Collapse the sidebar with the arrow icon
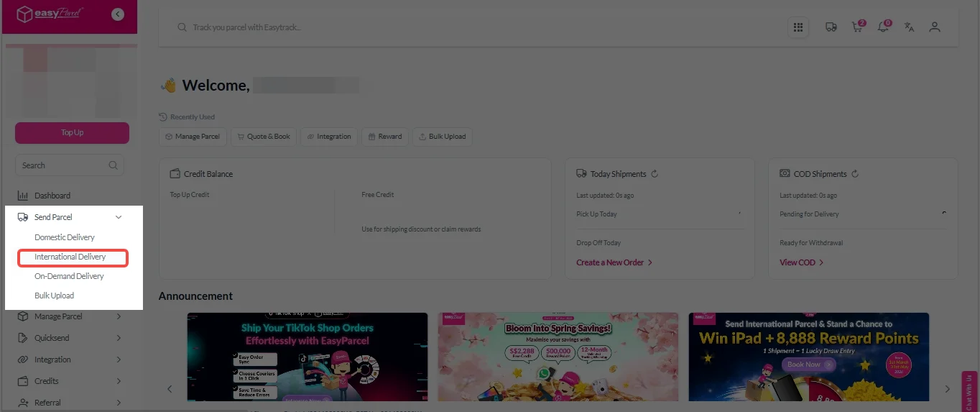980x412 pixels. [118, 14]
